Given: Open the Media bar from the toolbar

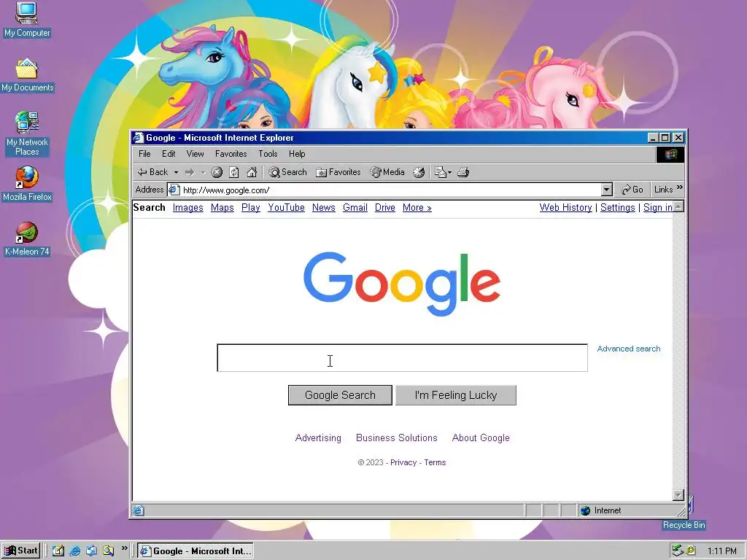Looking at the screenshot, I should (387, 172).
